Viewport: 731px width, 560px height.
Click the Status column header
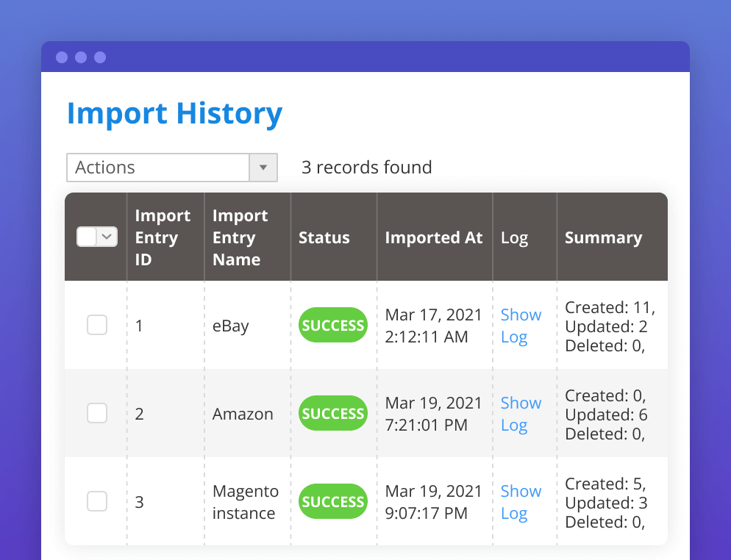tap(324, 237)
